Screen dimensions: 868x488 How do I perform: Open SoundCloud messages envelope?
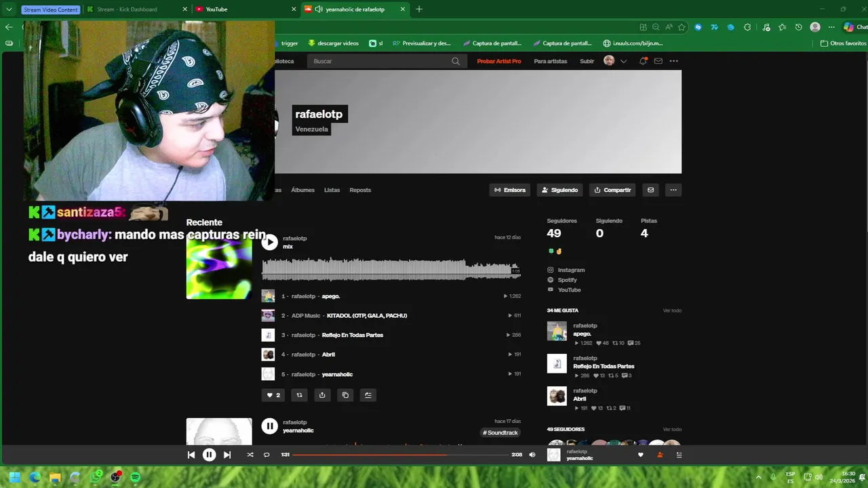point(658,61)
